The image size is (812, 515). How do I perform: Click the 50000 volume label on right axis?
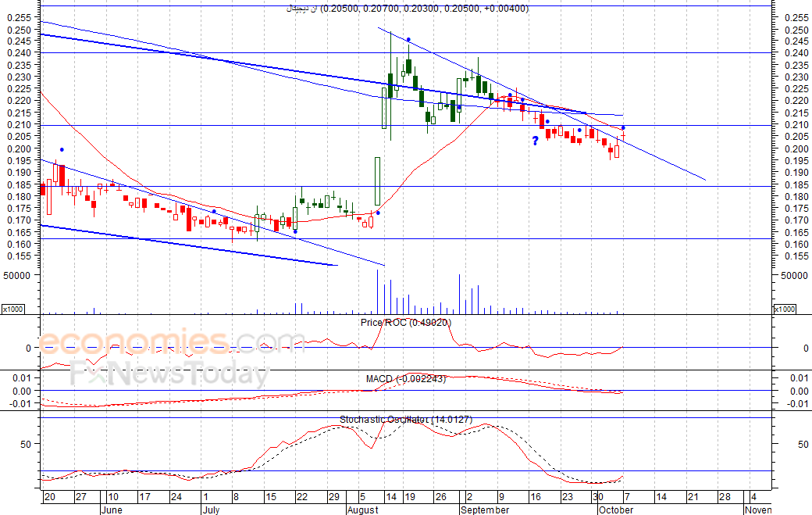tap(794, 276)
